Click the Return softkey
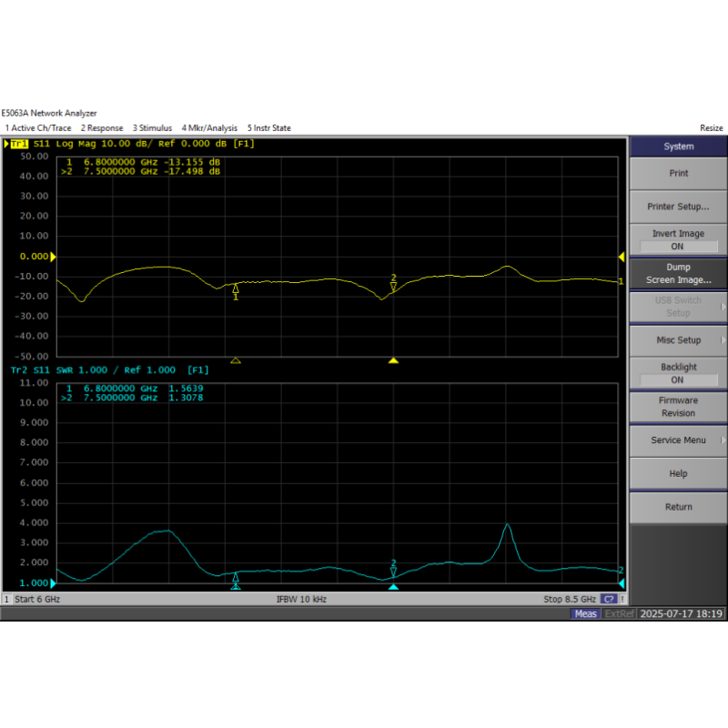This screenshot has height=728, width=728. coord(678,507)
